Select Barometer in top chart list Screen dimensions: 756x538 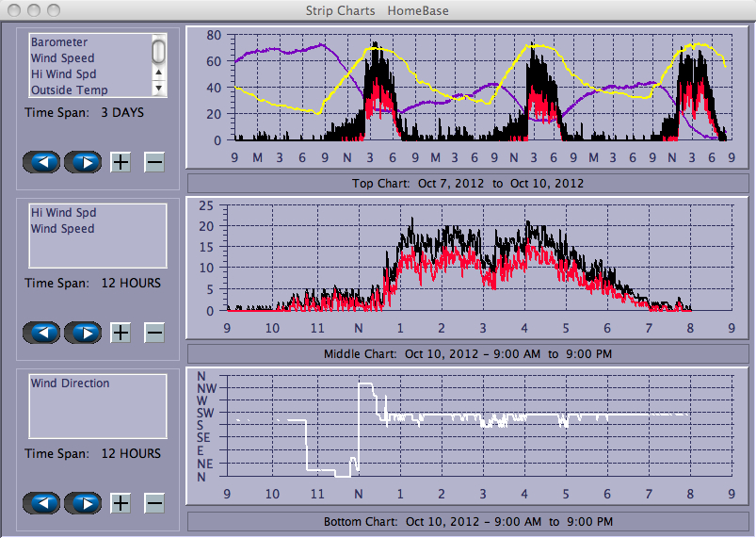coord(59,42)
